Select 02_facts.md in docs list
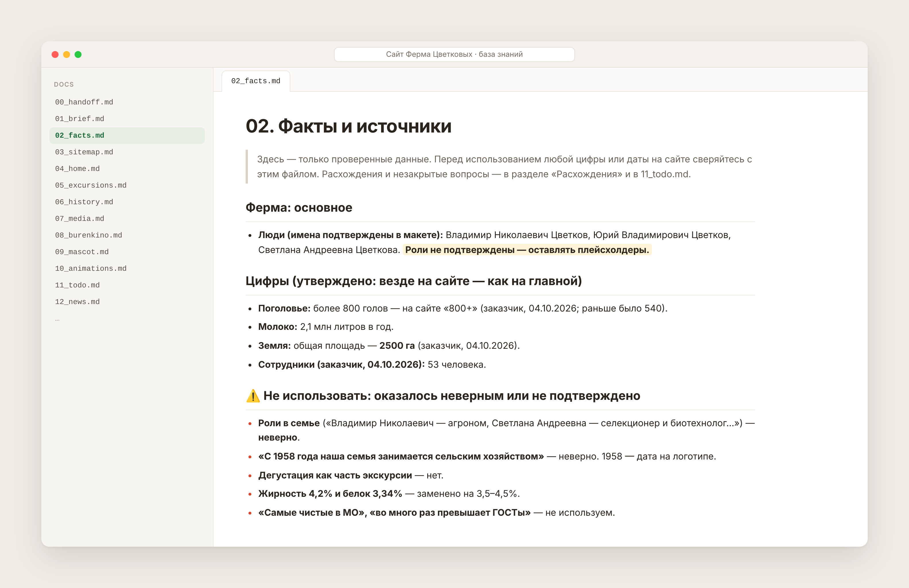Screen dimensions: 909x588 coord(127,136)
